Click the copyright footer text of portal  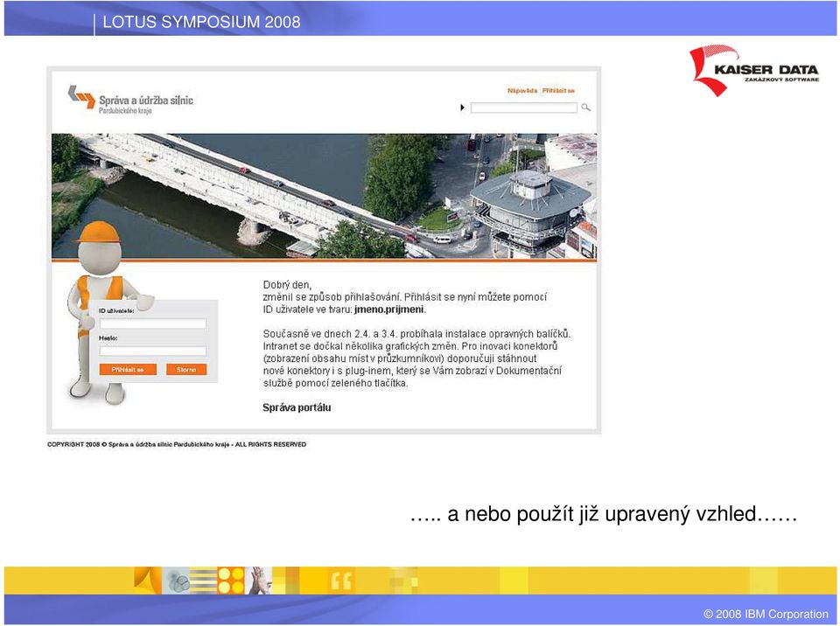tap(177, 444)
